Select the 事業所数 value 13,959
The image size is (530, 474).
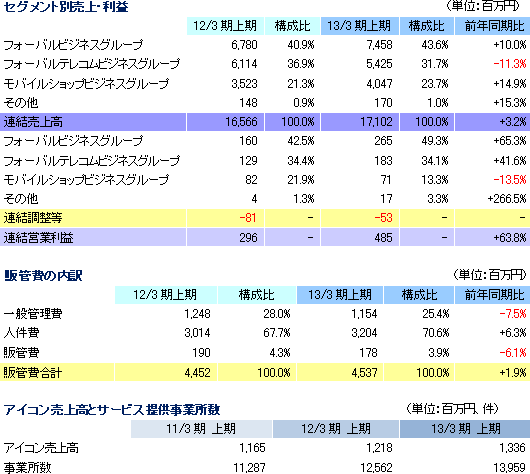(x=510, y=468)
